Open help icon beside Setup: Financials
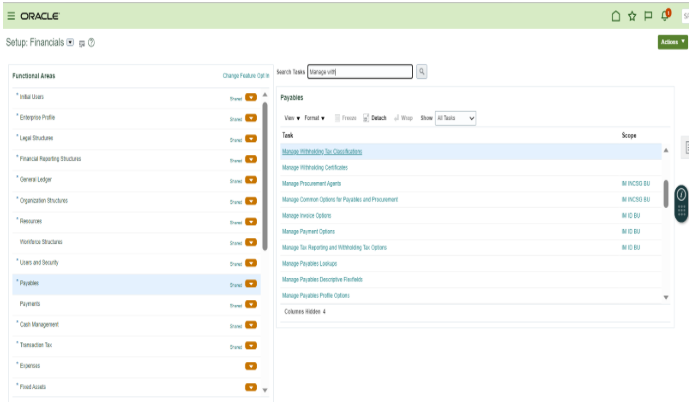The image size is (692, 414). pyautogui.click(x=91, y=43)
